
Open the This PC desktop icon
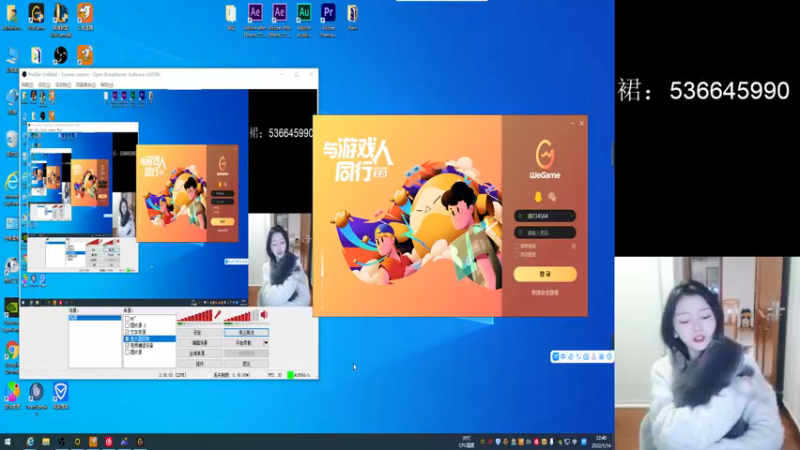12,59
